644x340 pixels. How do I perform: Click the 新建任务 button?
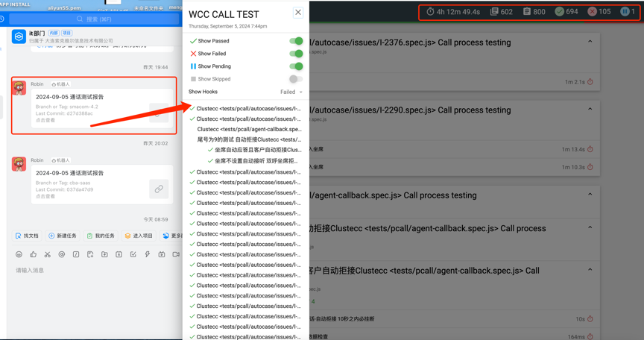pos(63,236)
